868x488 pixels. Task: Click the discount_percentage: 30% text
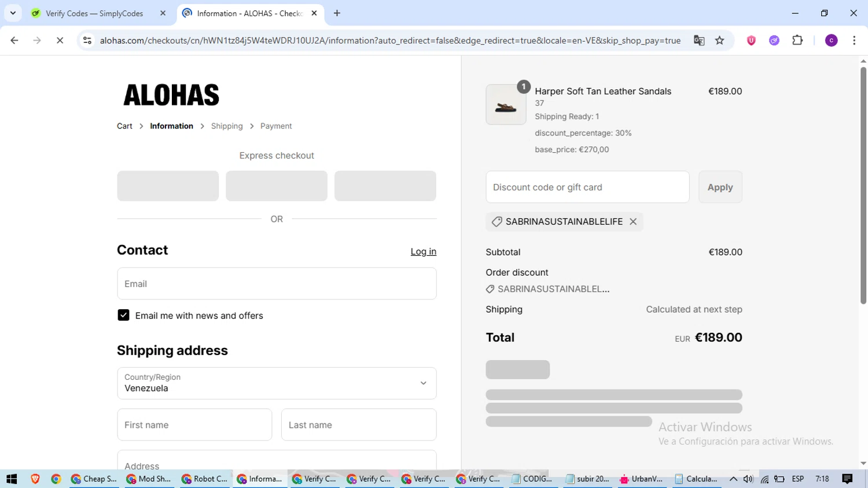(583, 133)
